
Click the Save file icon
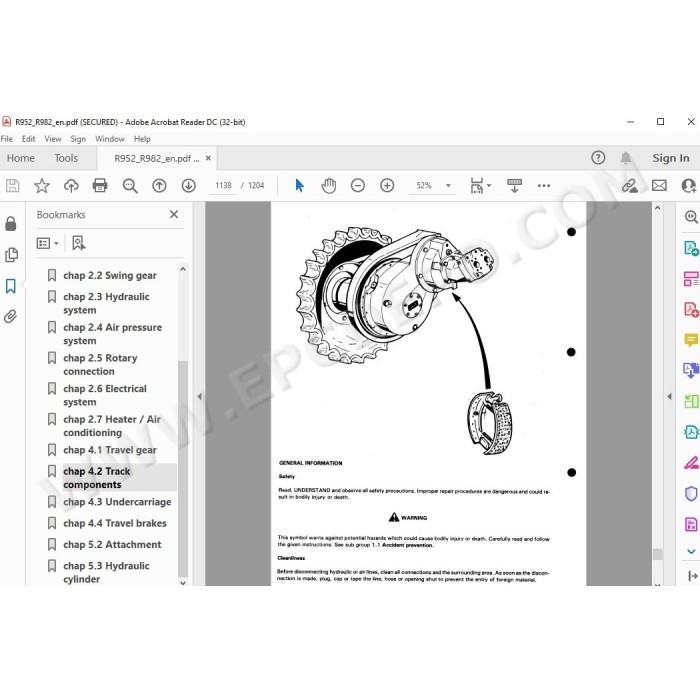tap(12, 185)
